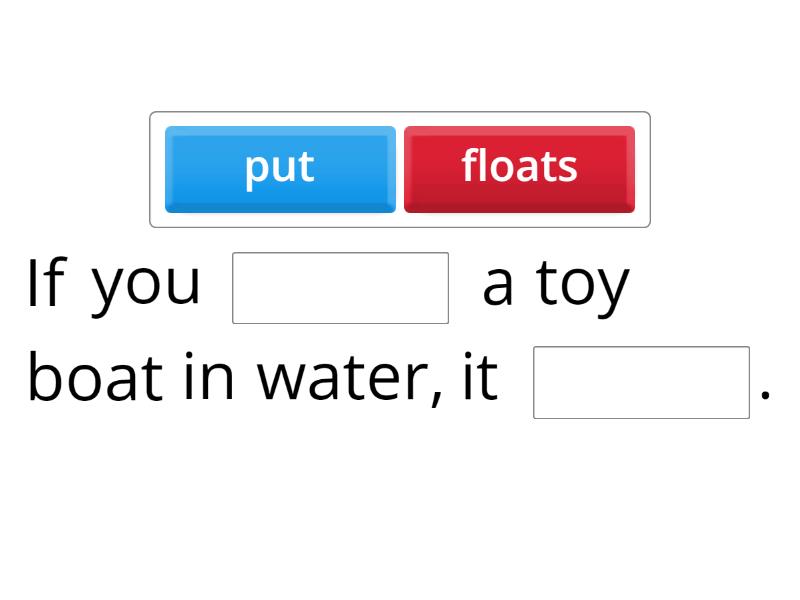Pick the word tile labeled "put"
This screenshot has width=800, height=600.
(280, 168)
